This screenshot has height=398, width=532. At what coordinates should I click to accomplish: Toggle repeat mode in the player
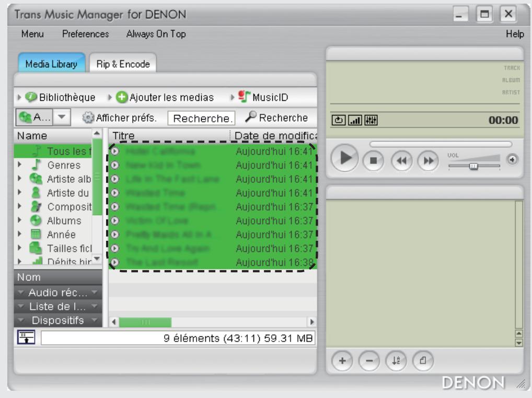(338, 120)
